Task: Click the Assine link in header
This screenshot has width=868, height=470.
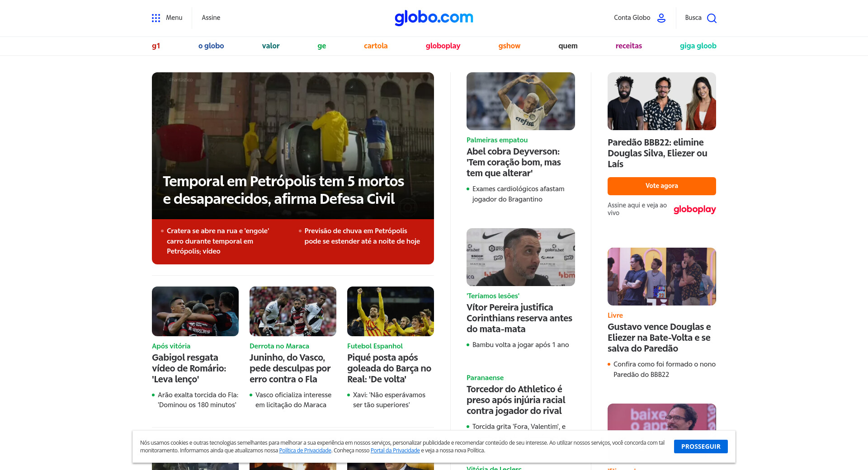Action: coord(211,18)
